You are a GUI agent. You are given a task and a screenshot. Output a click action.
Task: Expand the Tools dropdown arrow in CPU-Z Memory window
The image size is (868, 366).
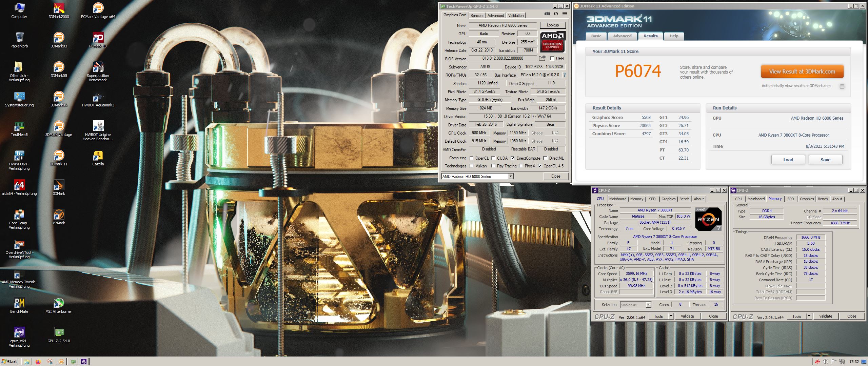809,316
